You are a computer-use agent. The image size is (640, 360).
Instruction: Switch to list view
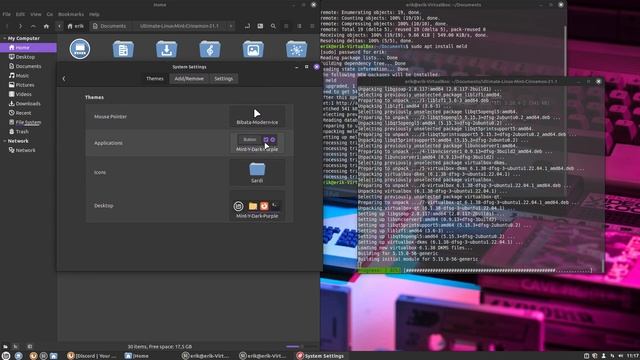coord(299,26)
